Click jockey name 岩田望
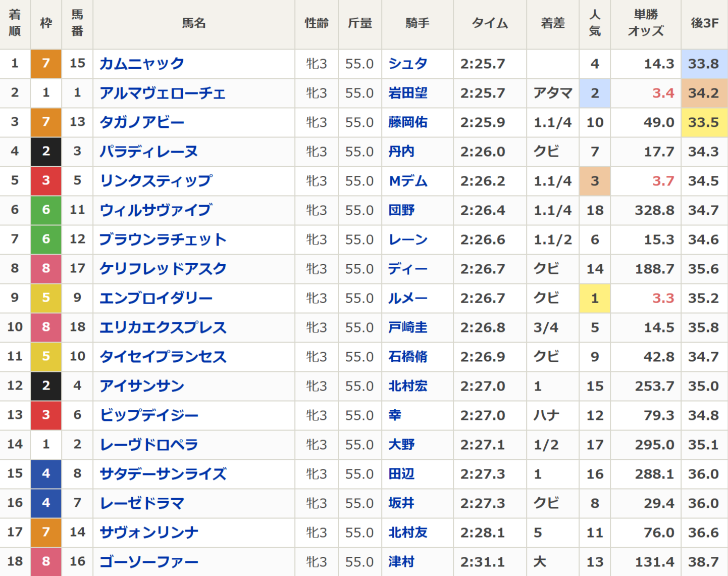Image resolution: width=728 pixels, height=576 pixels. tap(407, 93)
